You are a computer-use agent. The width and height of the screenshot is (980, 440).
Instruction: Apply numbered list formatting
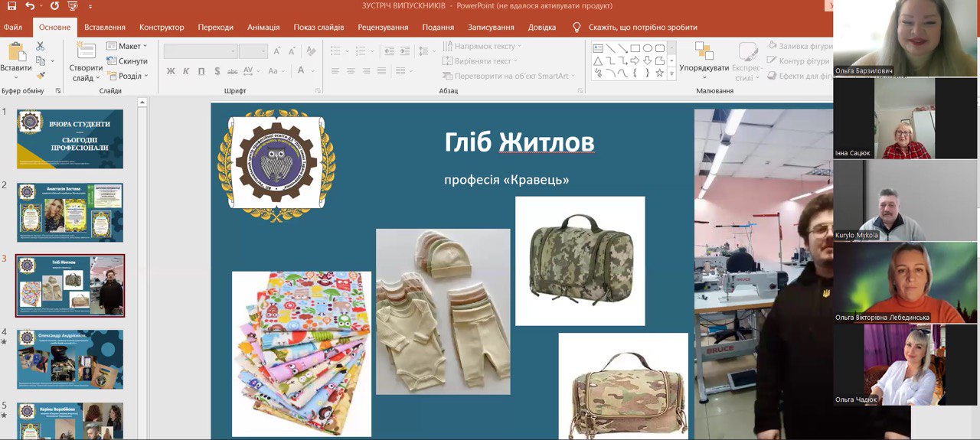click(x=360, y=51)
